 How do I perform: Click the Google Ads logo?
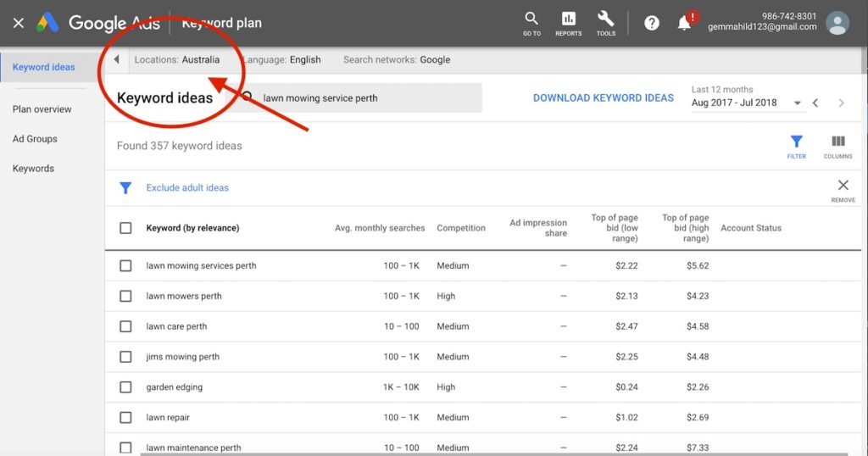tap(48, 23)
